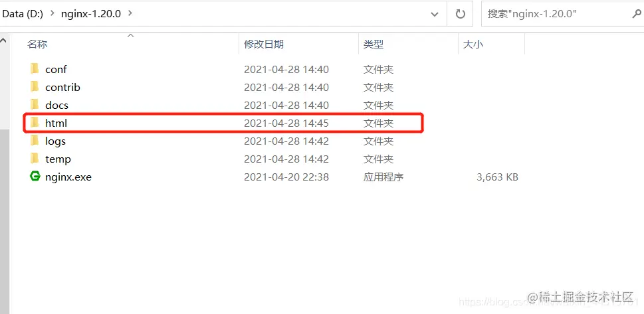Click the 2021-04-20 22:38 date
Screen dimensions: 644x314
coord(286,177)
